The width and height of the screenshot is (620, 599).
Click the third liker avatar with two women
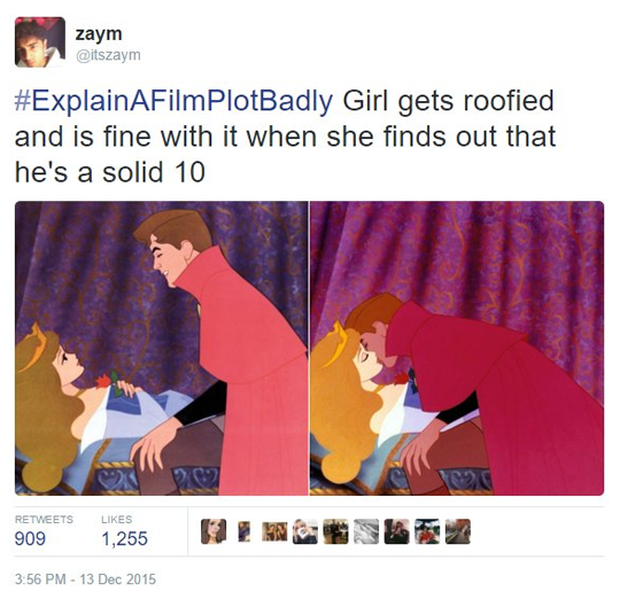point(274,531)
